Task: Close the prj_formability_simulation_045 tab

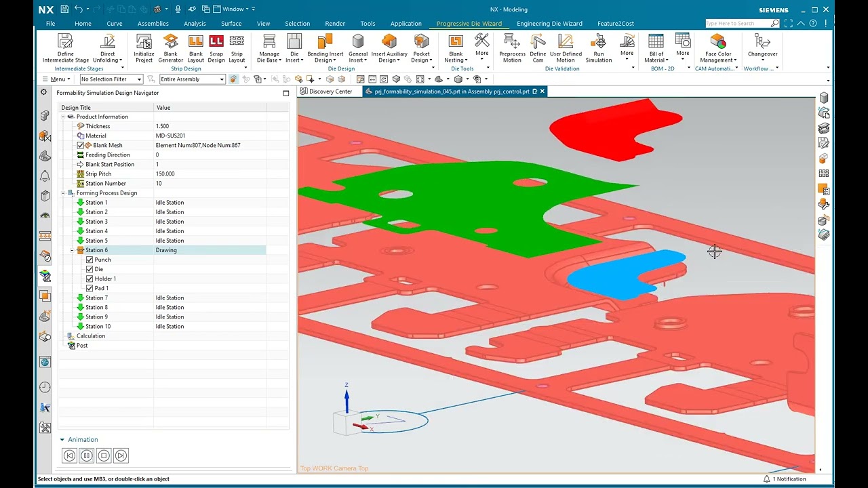Action: click(x=542, y=91)
